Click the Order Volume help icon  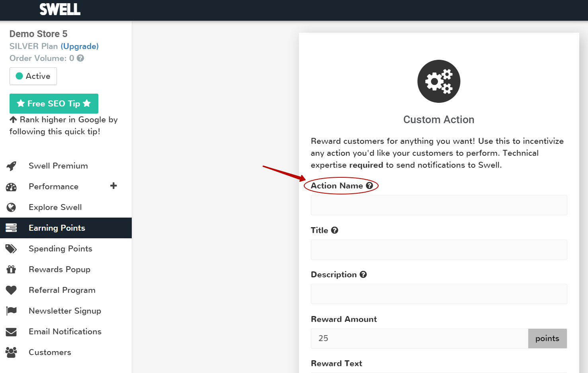point(80,58)
